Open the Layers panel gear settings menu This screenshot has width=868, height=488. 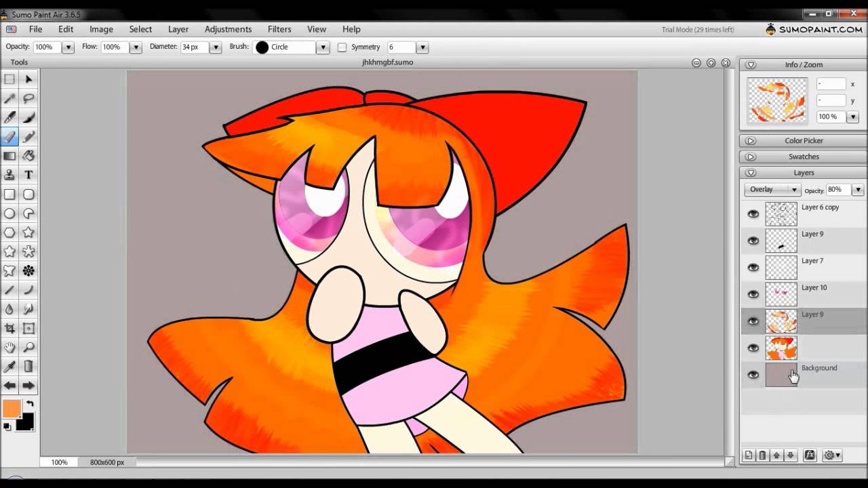click(x=832, y=455)
